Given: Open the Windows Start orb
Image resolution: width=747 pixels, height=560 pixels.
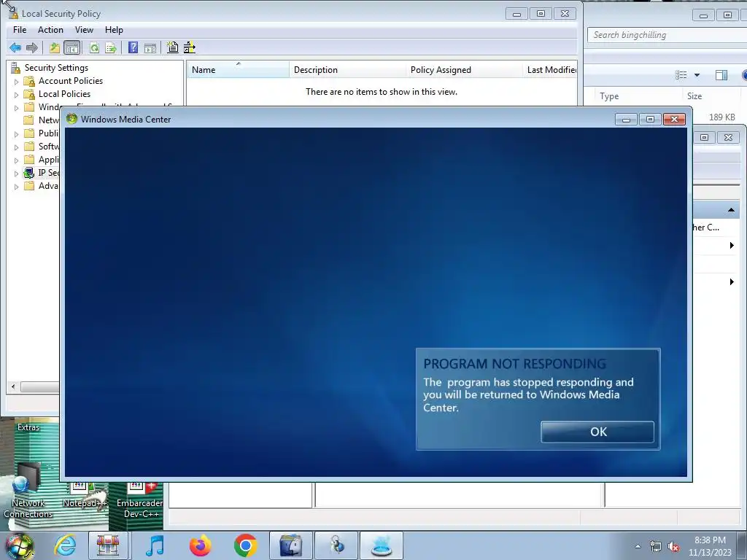Looking at the screenshot, I should pyautogui.click(x=20, y=545).
